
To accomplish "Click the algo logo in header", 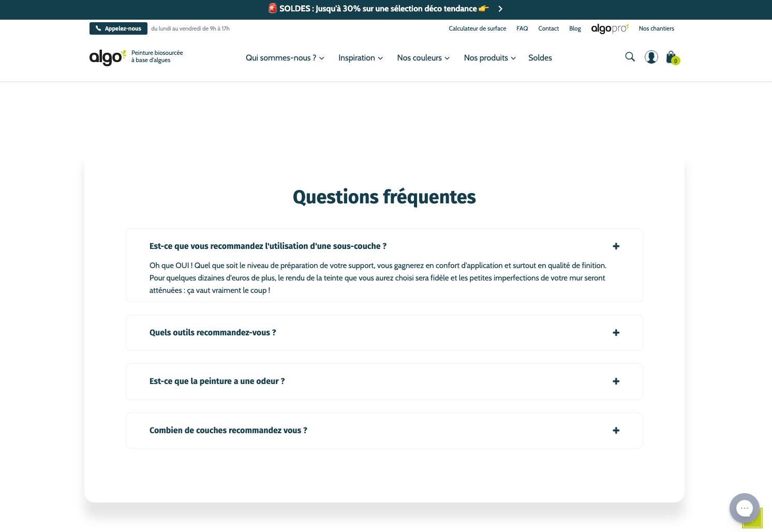I will (108, 57).
